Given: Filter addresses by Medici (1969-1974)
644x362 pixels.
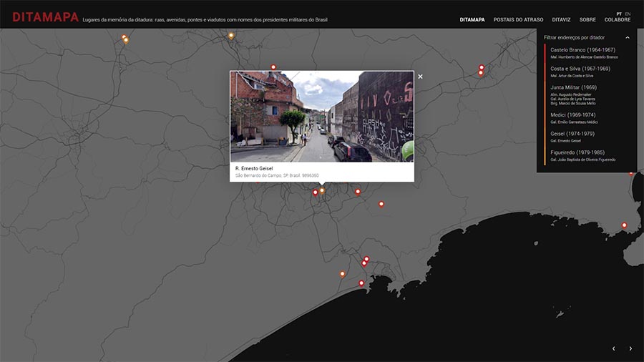Looking at the screenshot, I should tap(572, 115).
